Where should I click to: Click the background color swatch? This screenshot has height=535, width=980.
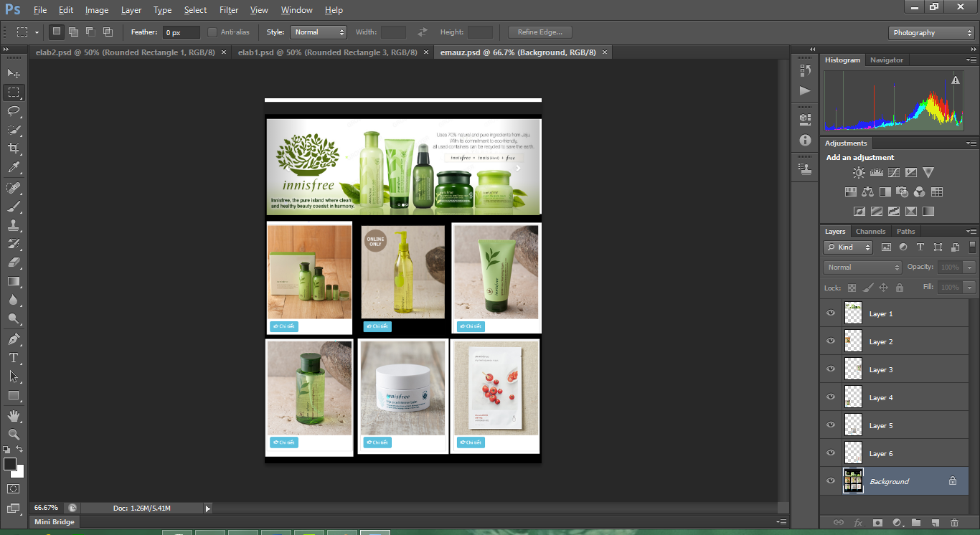point(19,473)
